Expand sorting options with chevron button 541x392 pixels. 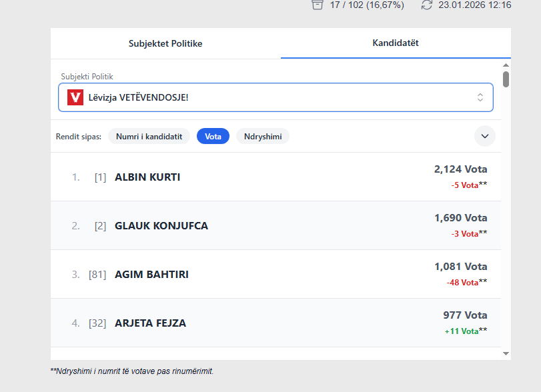[x=484, y=136]
